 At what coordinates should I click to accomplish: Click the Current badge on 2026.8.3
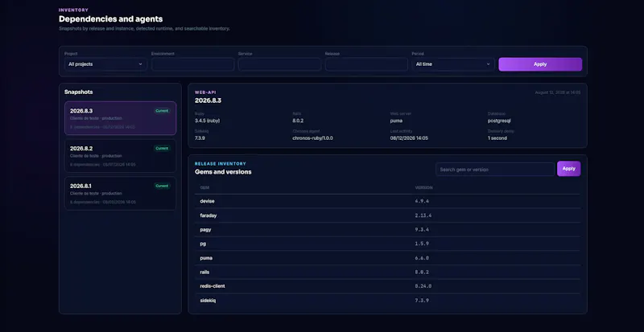click(162, 111)
